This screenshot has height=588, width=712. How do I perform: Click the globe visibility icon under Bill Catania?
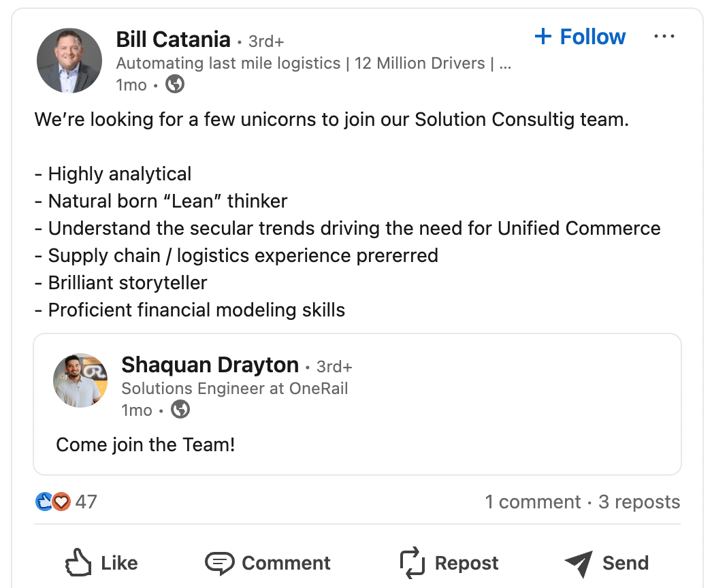(x=175, y=84)
